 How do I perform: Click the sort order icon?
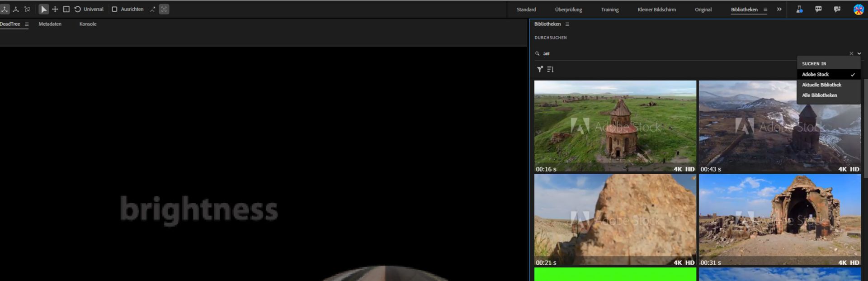(550, 69)
